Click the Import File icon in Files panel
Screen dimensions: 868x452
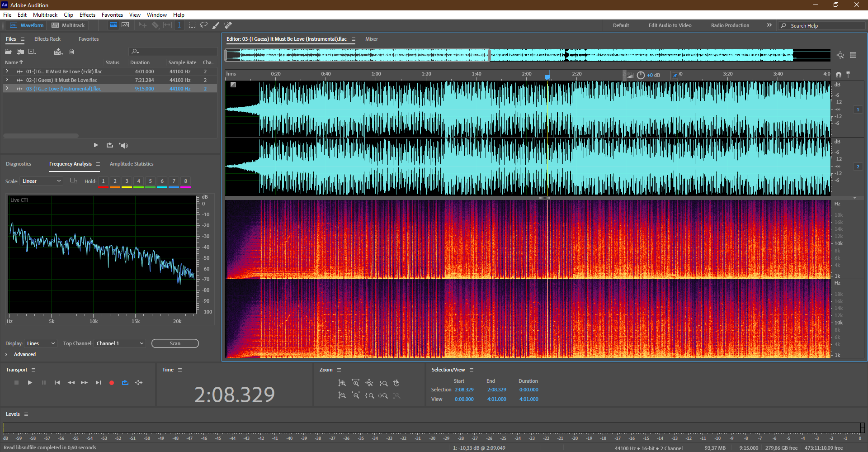pyautogui.click(x=20, y=52)
